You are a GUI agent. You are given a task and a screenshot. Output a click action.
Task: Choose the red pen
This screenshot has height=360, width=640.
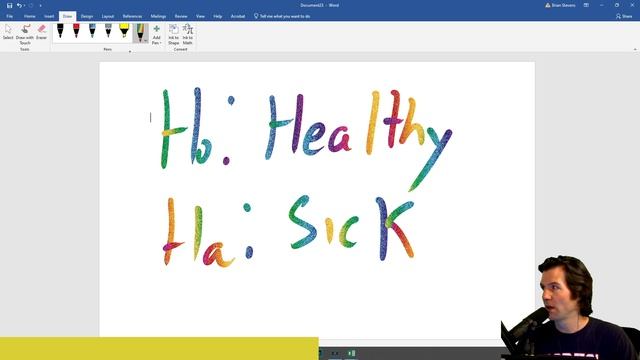click(76, 31)
